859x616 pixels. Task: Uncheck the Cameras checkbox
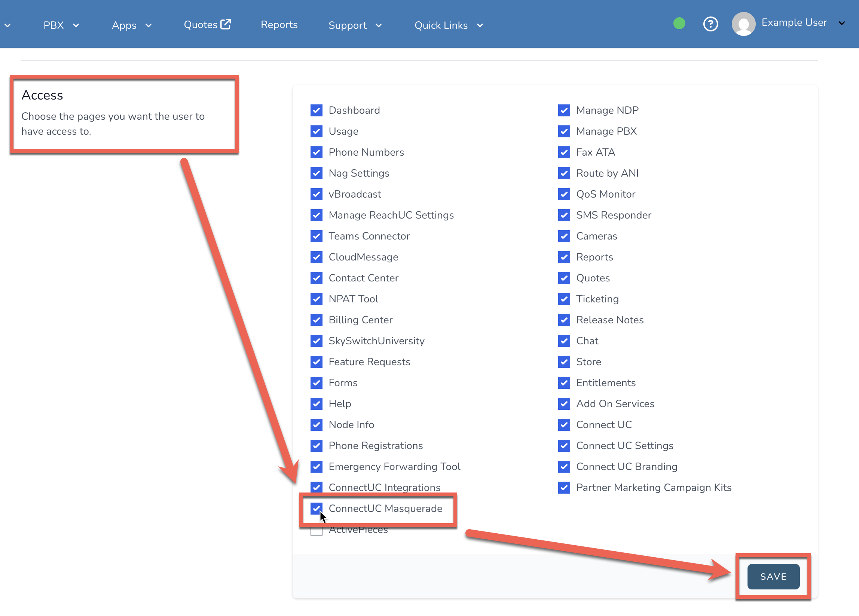point(564,236)
